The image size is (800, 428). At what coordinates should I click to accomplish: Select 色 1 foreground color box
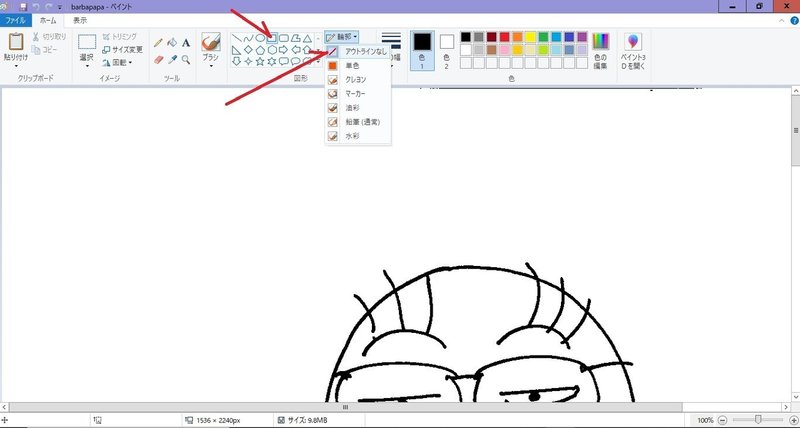pyautogui.click(x=422, y=50)
